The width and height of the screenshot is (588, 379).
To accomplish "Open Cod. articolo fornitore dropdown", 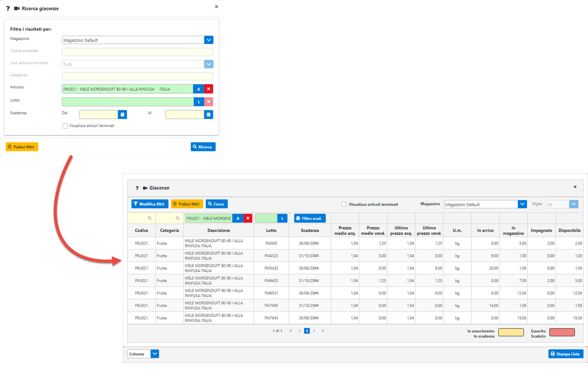I will pos(209,64).
